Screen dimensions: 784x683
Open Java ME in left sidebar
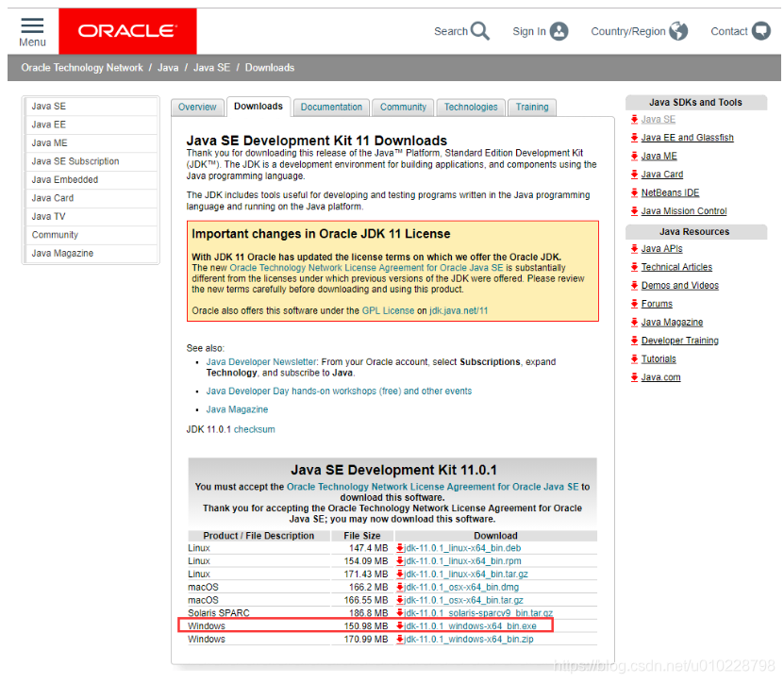tap(91, 143)
